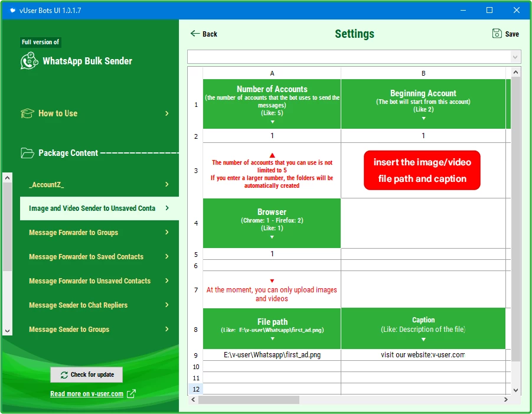
Task: Click the external link icon beside v-user.com
Action: 131,394
